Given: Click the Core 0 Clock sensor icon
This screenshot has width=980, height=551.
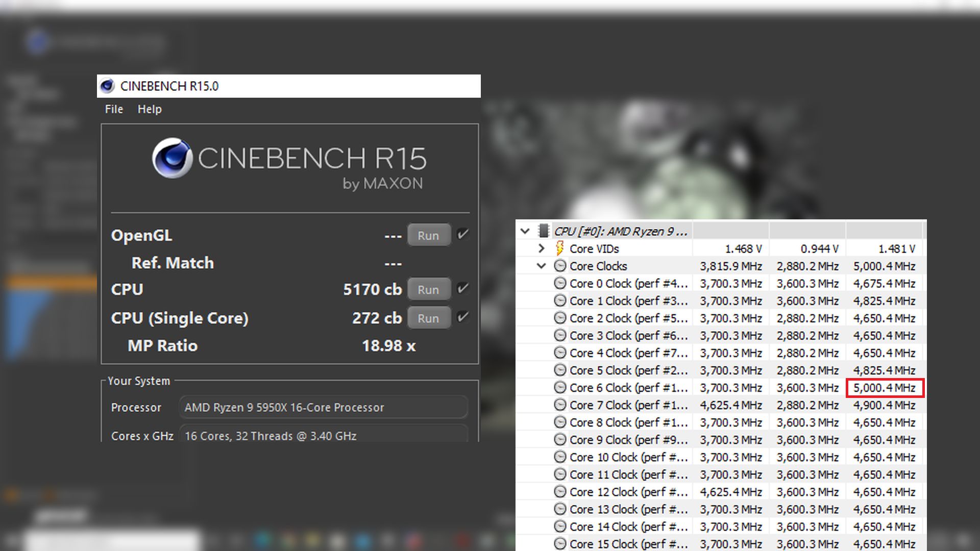Looking at the screenshot, I should click(x=560, y=283).
